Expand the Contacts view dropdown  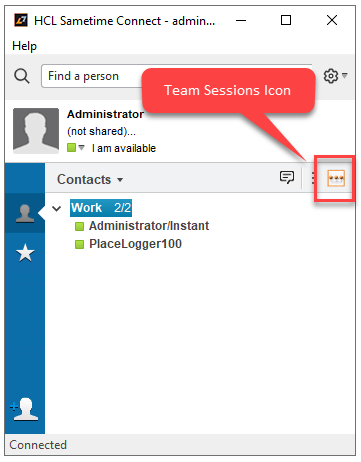[90, 179]
